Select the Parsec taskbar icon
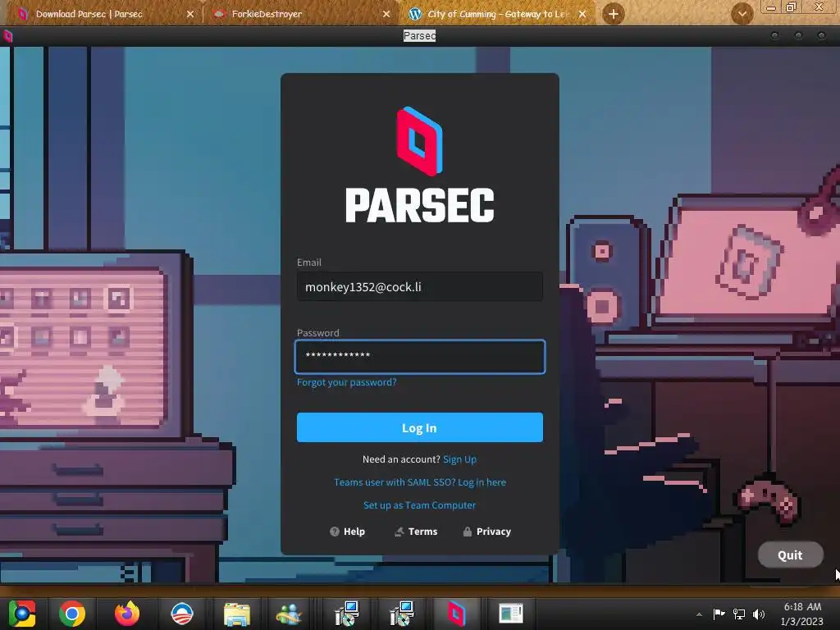Image resolution: width=840 pixels, height=630 pixels. pyautogui.click(x=456, y=614)
